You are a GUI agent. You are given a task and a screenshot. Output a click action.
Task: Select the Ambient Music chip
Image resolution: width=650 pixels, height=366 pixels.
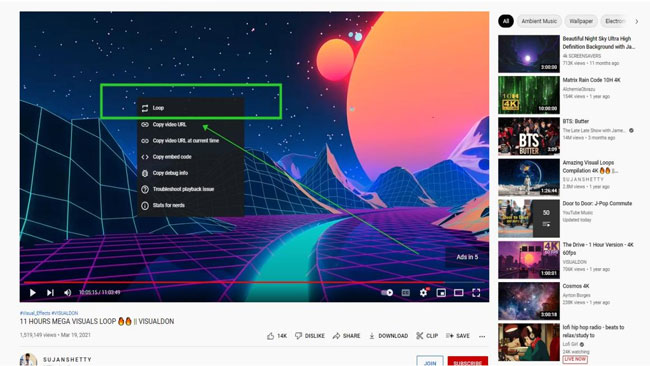tap(539, 21)
